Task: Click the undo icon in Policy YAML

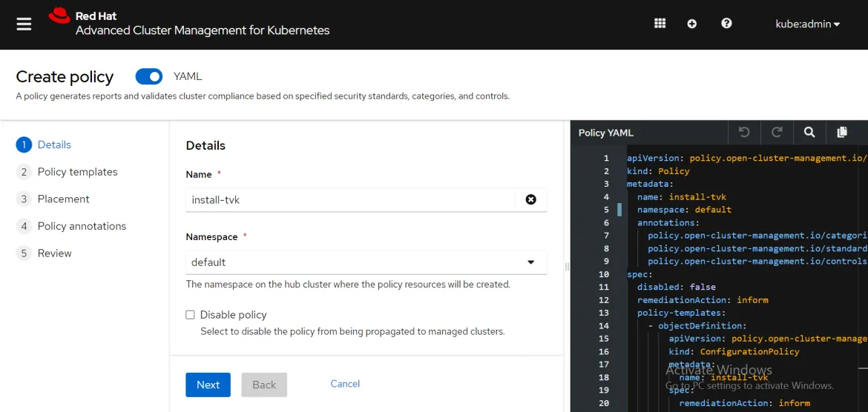Action: click(x=744, y=133)
